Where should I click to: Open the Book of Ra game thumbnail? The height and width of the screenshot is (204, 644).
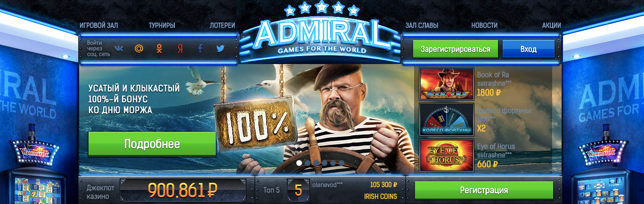click(x=447, y=83)
